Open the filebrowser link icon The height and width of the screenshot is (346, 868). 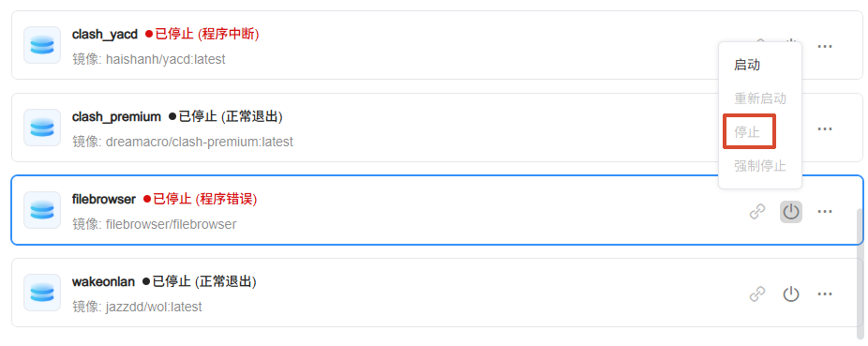[x=756, y=212]
